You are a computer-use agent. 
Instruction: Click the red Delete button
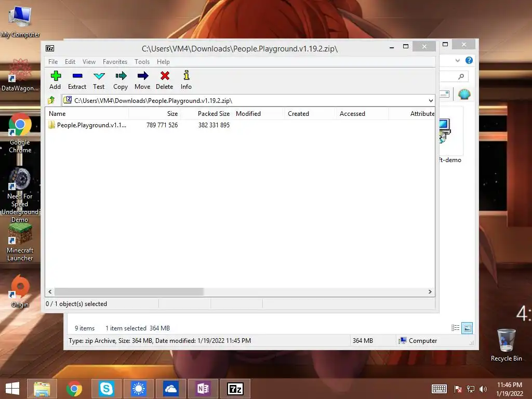[165, 80]
